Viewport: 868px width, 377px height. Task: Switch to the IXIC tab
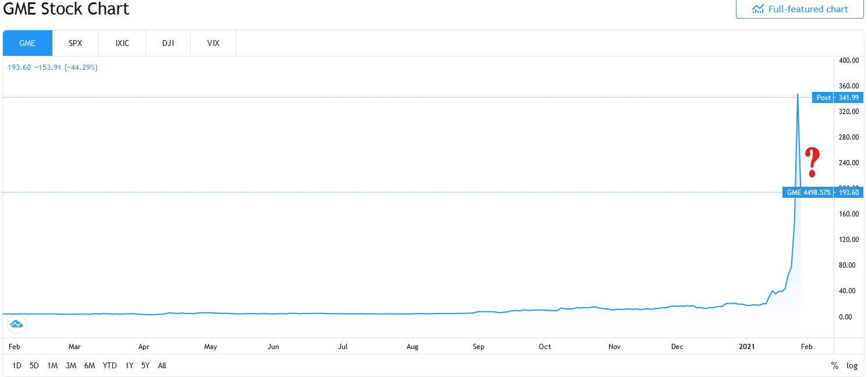[x=122, y=43]
